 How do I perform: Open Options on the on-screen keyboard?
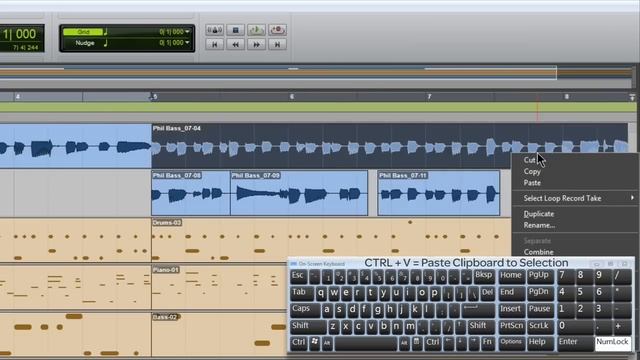coord(511,343)
